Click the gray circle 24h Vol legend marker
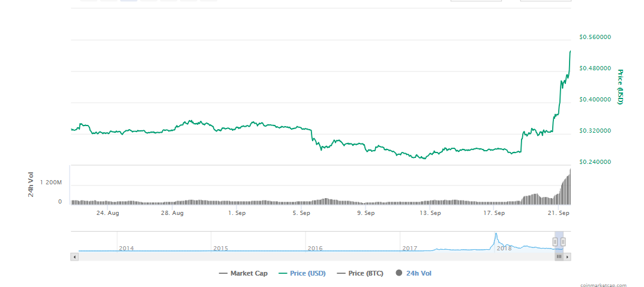This screenshot has height=287, width=644. 399,273
